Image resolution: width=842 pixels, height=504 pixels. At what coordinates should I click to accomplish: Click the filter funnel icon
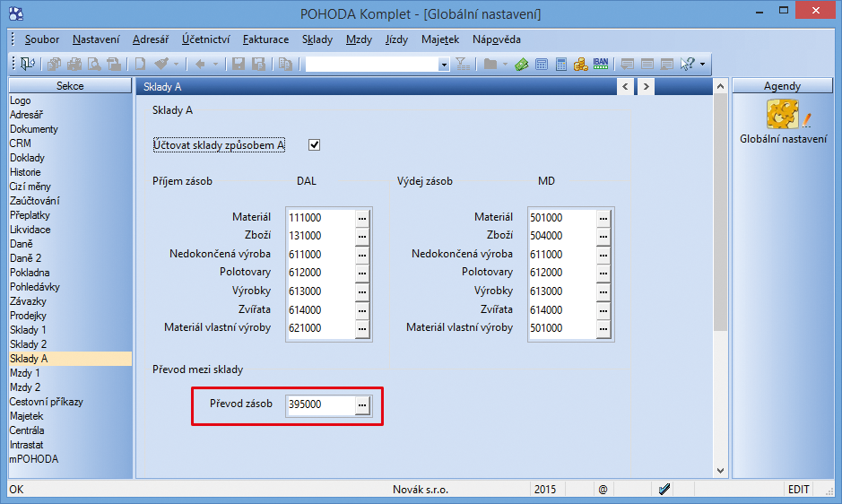point(463,65)
